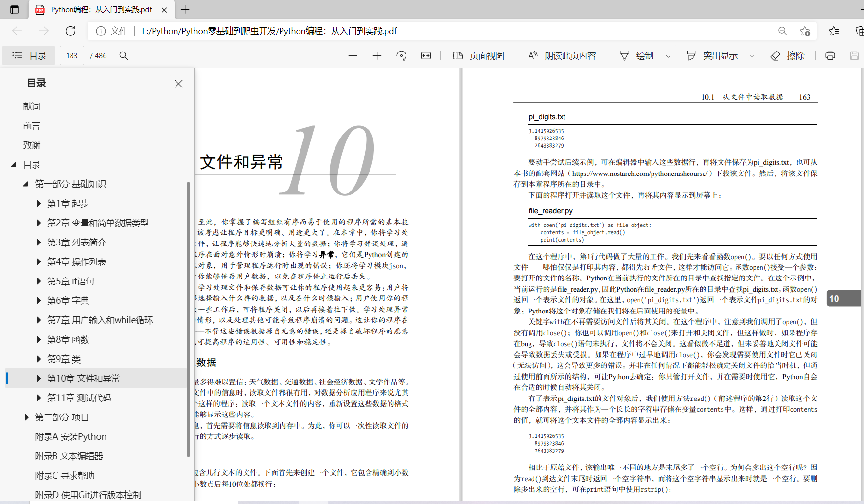The height and width of the screenshot is (504, 864).
Task: Jump to 第5章 if语句 chapter
Action: point(71,281)
